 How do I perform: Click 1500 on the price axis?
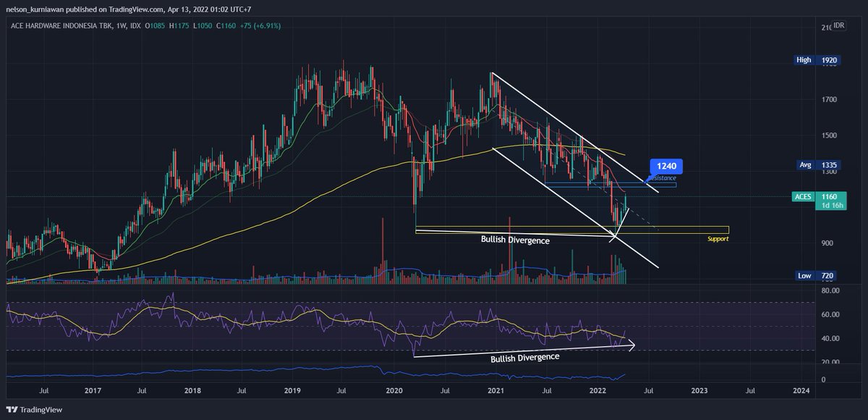coord(828,135)
